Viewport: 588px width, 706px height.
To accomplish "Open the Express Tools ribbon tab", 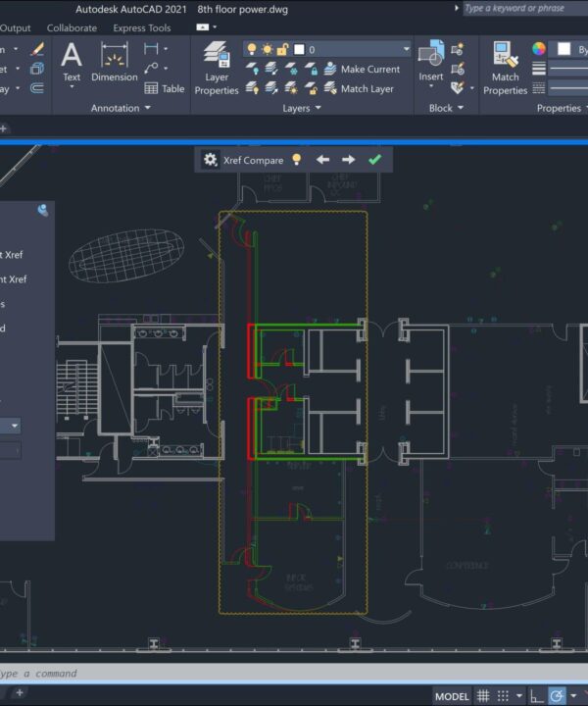I will pyautogui.click(x=142, y=28).
